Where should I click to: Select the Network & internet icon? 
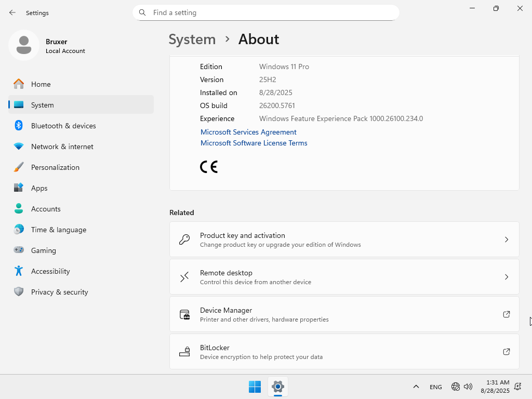(x=19, y=147)
